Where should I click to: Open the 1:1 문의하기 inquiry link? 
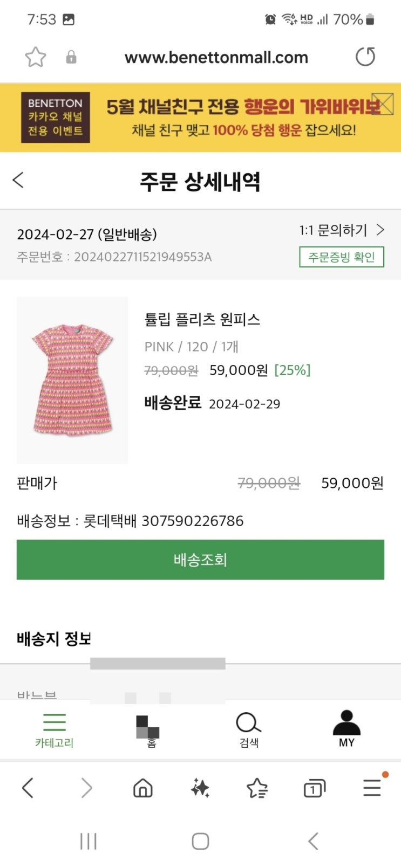(x=341, y=231)
